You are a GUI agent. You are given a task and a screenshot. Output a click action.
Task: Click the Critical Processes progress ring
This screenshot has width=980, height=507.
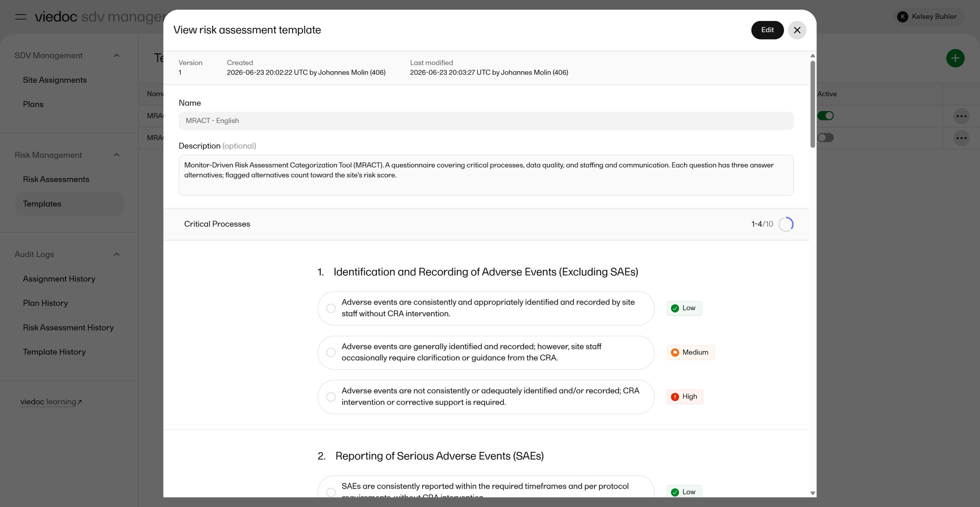(786, 224)
